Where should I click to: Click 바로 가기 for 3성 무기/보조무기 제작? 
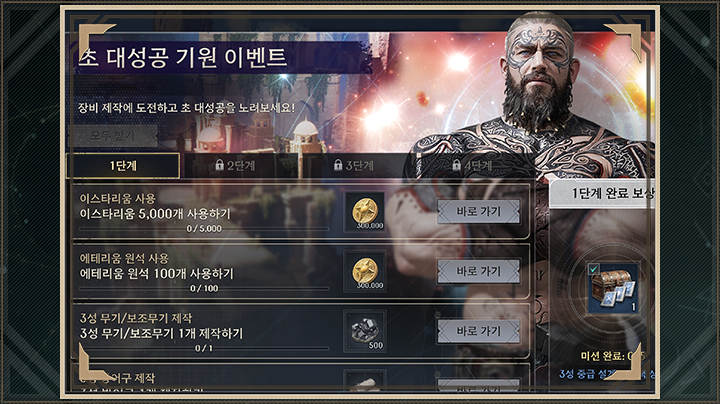tap(478, 331)
